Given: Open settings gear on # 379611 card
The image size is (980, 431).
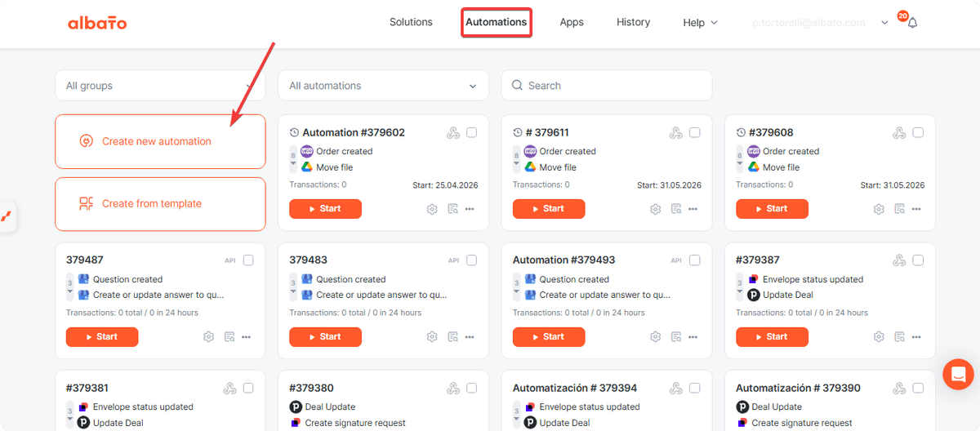Looking at the screenshot, I should coord(655,209).
